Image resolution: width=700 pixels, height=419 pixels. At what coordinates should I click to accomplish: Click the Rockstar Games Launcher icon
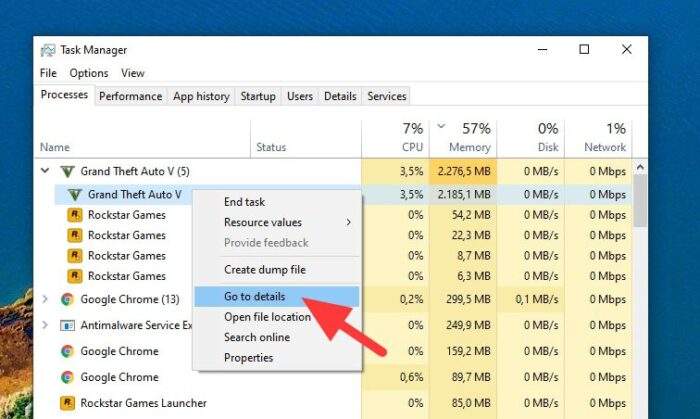(67, 403)
